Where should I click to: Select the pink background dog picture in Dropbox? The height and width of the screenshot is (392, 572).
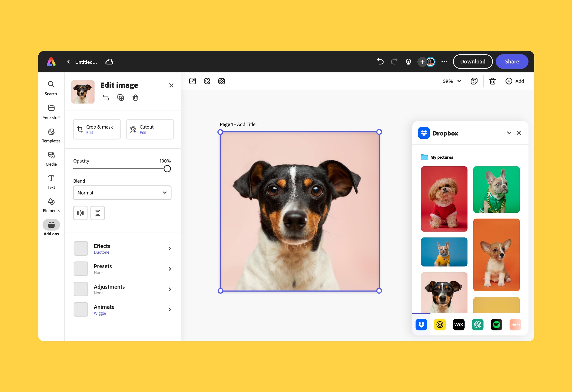click(444, 293)
